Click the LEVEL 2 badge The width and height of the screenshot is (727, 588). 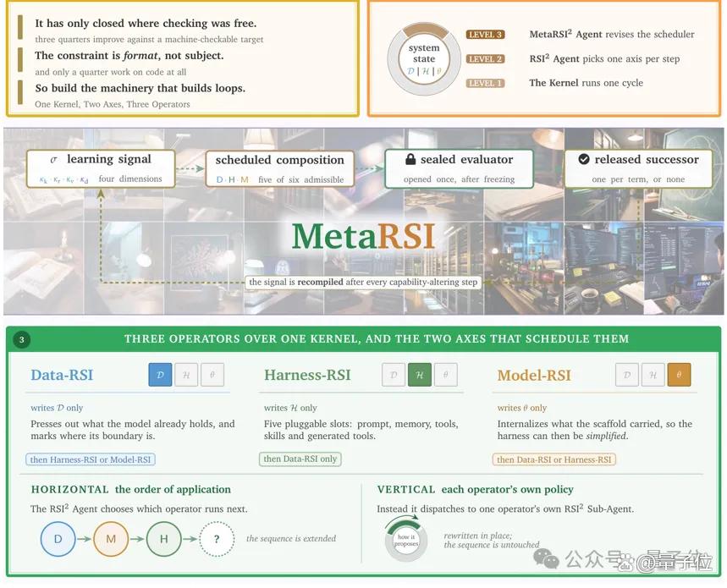485,59
